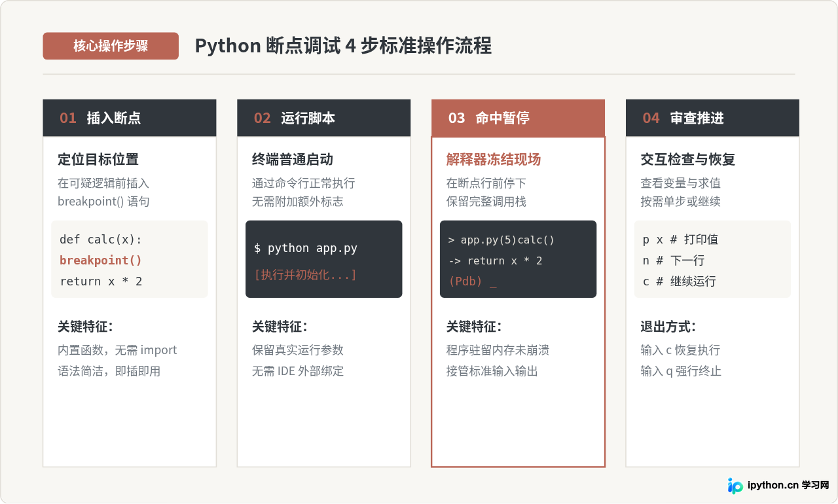
Task: Click the text 接管标准输入输出
Action: coord(492,371)
